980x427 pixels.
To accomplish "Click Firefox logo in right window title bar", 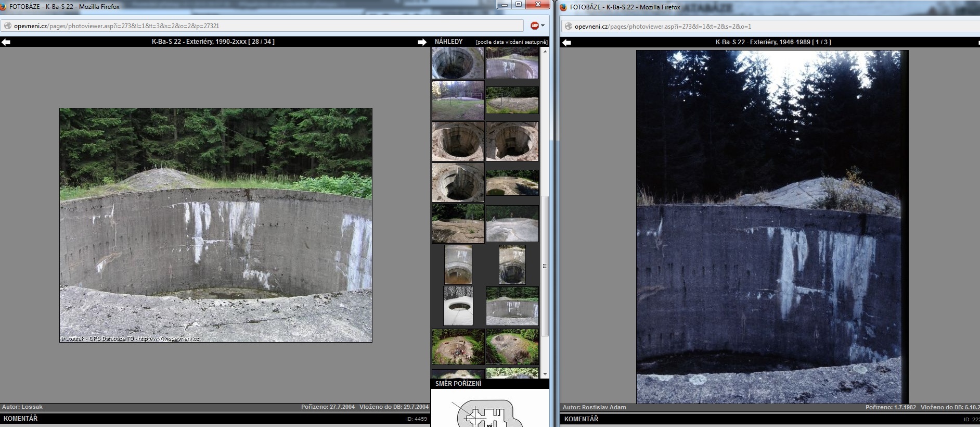I will coord(563,7).
